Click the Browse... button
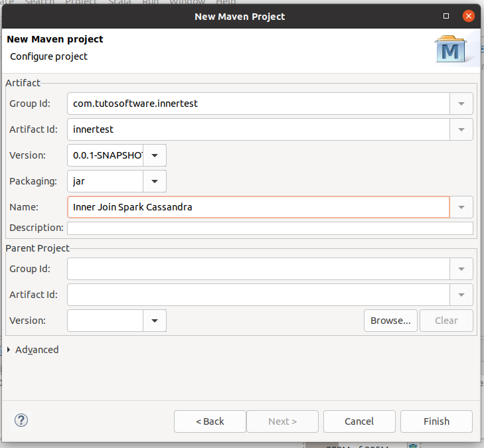 pyautogui.click(x=390, y=321)
